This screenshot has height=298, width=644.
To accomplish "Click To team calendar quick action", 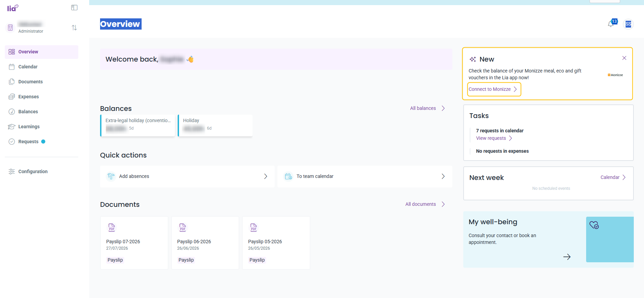I will [x=365, y=176].
